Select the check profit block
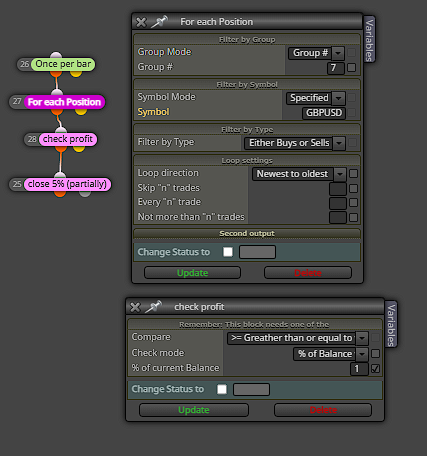The height and width of the screenshot is (456, 427). point(68,139)
